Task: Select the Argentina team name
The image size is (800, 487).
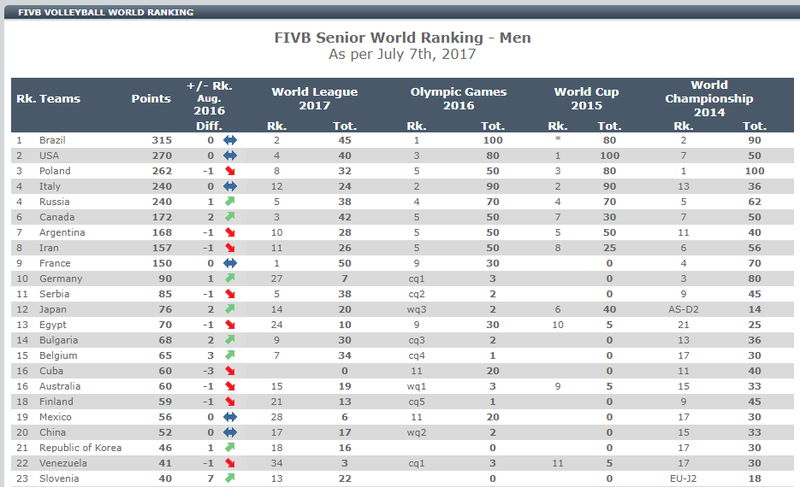Action: (x=62, y=233)
